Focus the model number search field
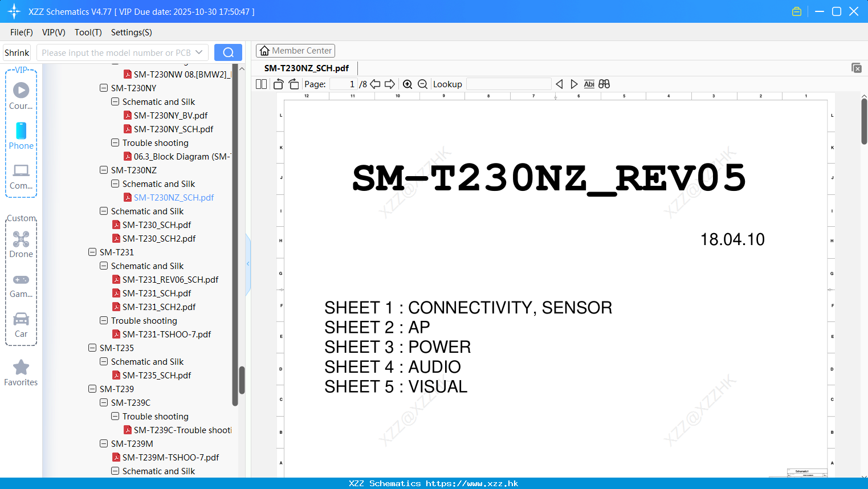868x489 pixels. [x=117, y=52]
